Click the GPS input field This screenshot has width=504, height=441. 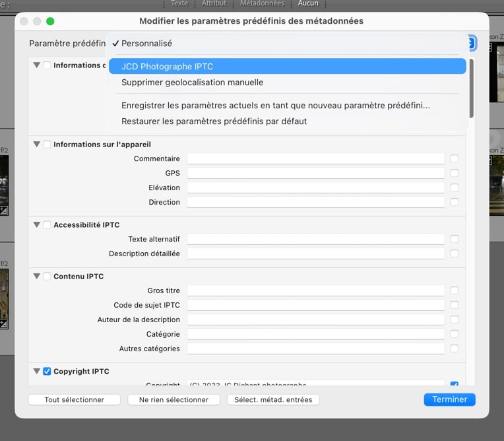click(x=315, y=173)
